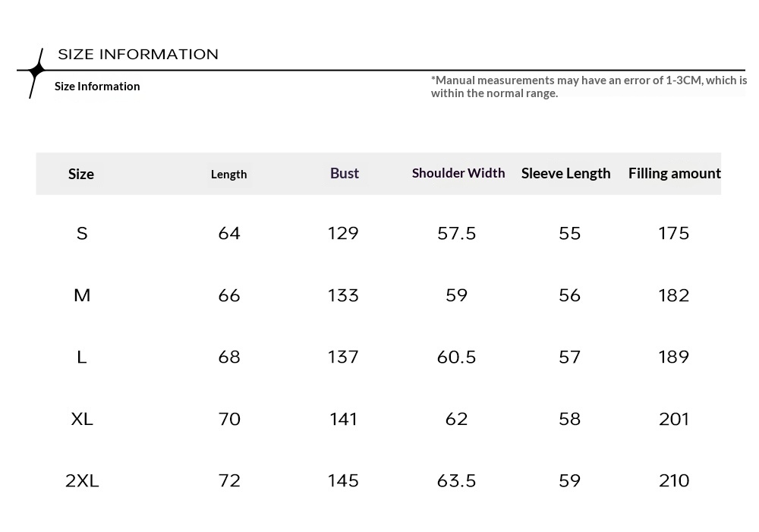Select the Sleeve Length column header
The image size is (759, 532).
tap(566, 173)
